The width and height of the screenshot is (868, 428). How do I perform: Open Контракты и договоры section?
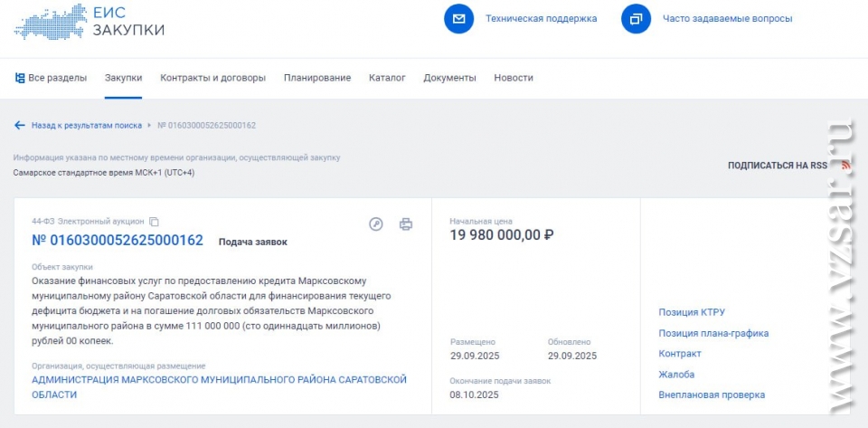click(x=212, y=78)
